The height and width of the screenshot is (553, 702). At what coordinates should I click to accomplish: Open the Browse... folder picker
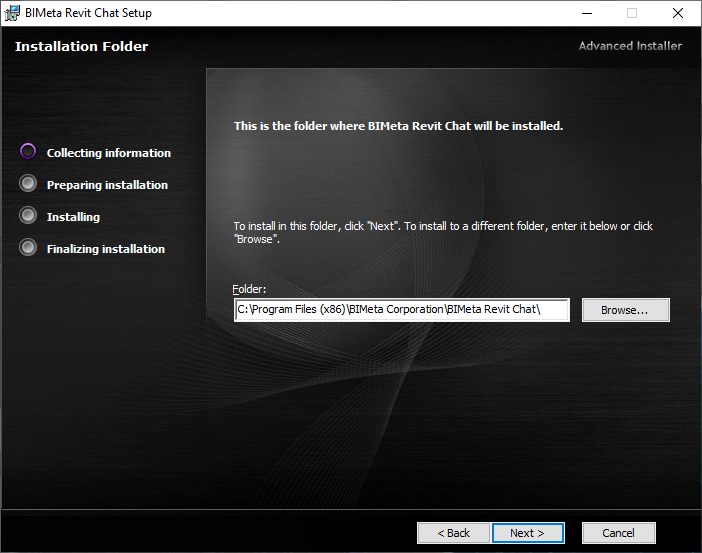pyautogui.click(x=625, y=310)
